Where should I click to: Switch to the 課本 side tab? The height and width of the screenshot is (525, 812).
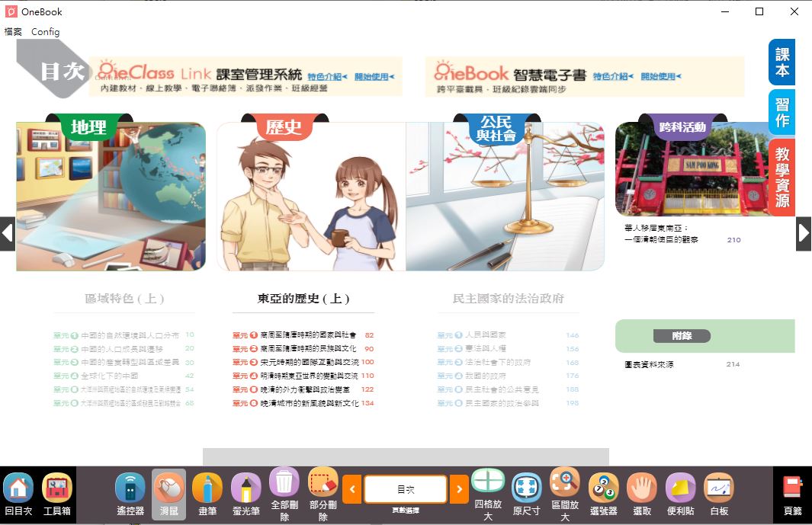(782, 62)
